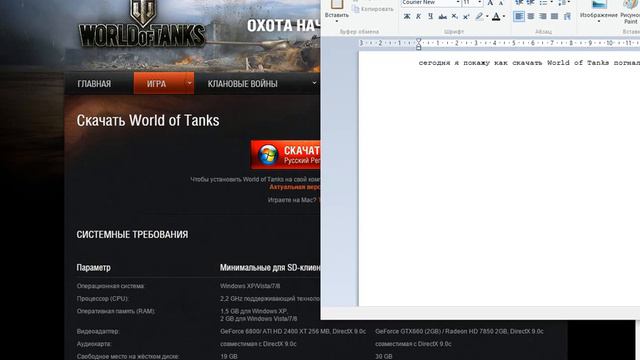Image resolution: width=640 pixels, height=360 pixels.
Task: Open the font color dropdown arrow
Action: [504, 17]
